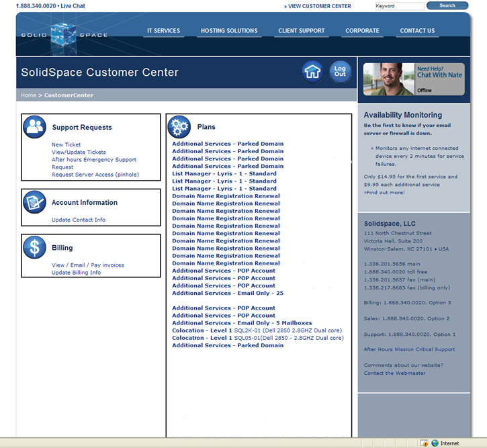Click the 1.888.340.0020 phone number at top
Viewport: 487px width, 448px height.
click(x=36, y=6)
